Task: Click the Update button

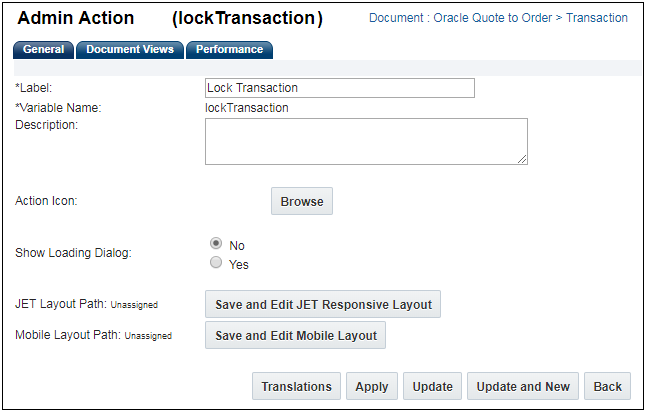Action: click(x=432, y=387)
